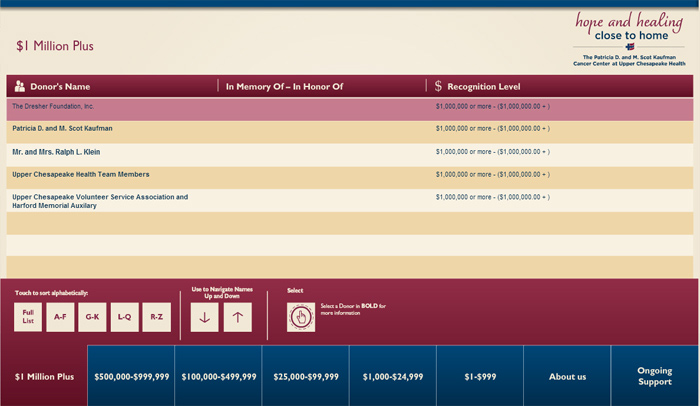Switch to the $1,000-$24,999 tab
The height and width of the screenshot is (406, 700).
393,376
